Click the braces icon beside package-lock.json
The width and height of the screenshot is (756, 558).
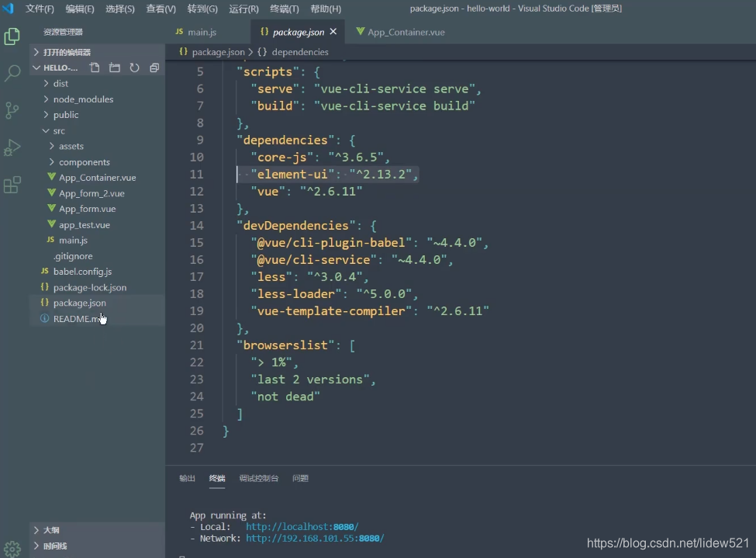click(x=45, y=286)
